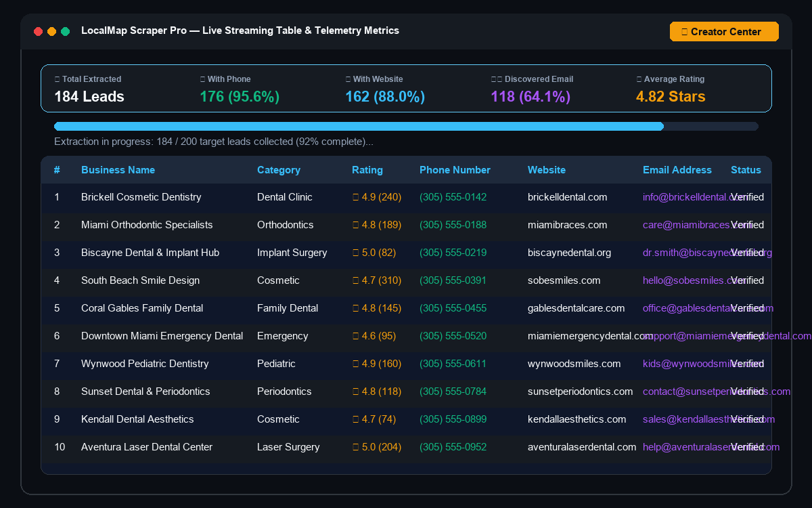
Task: Open the gablesdentalcare.com website cell
Action: [x=577, y=308]
